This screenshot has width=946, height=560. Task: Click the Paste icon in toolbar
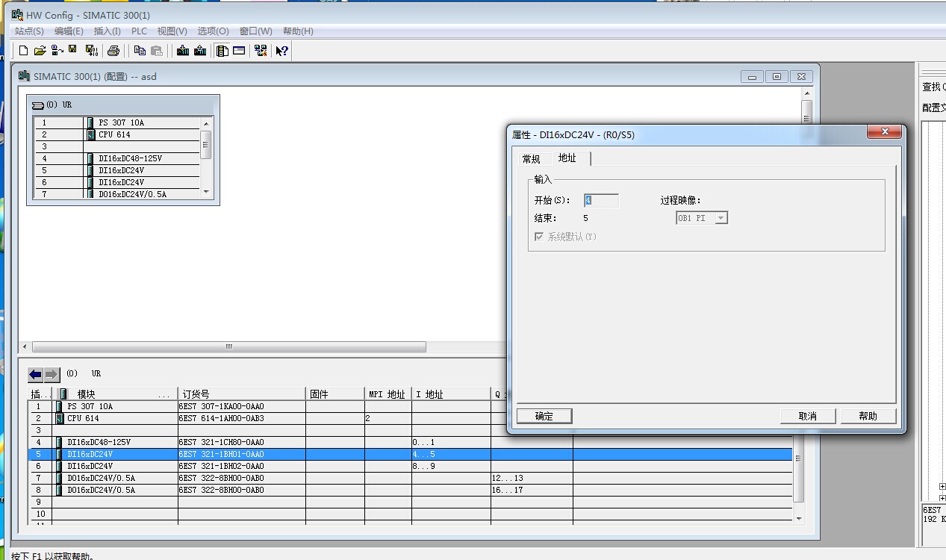point(157,51)
